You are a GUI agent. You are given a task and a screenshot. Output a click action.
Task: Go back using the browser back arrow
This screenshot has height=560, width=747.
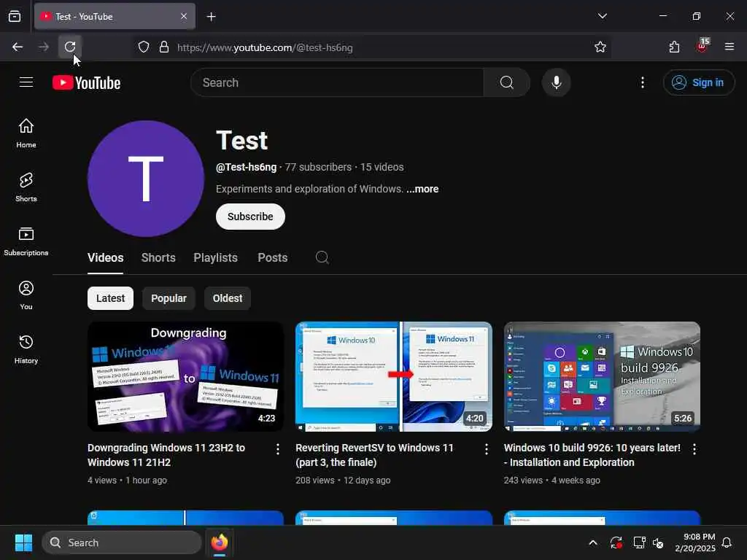click(x=18, y=47)
